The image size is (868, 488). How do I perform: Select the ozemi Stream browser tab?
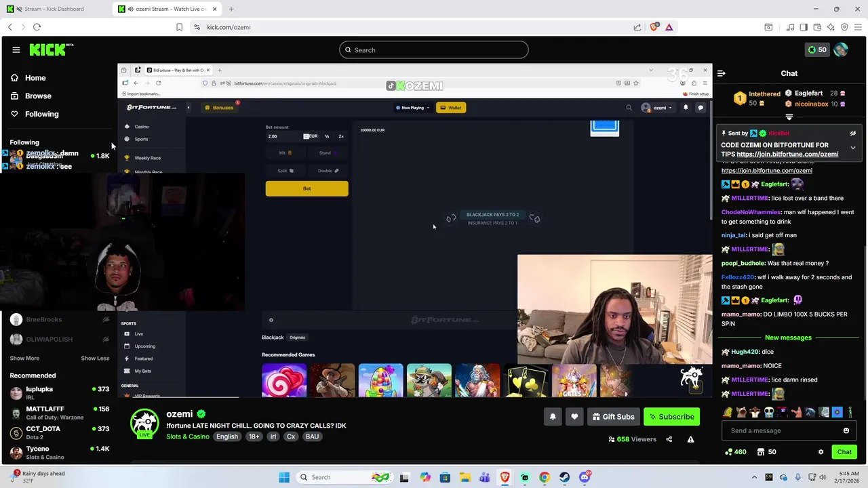(168, 9)
